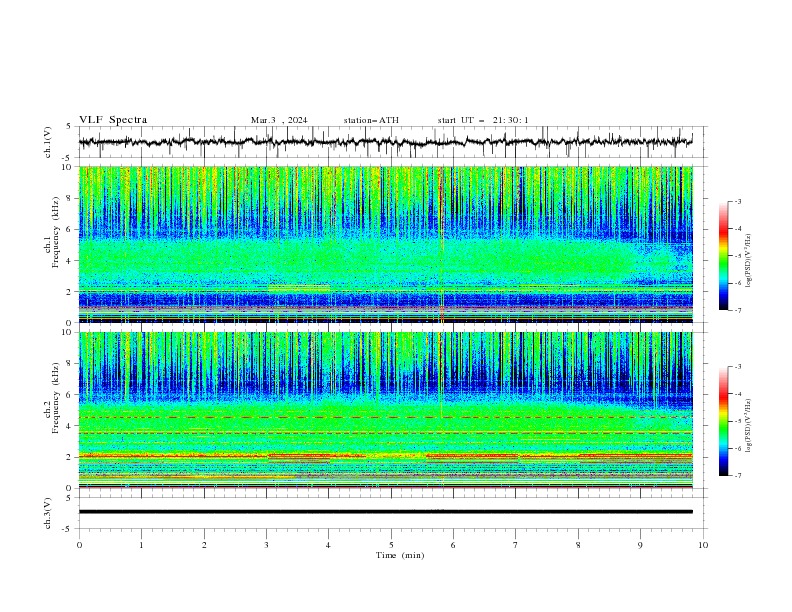Click the '7' tick on time axis
Viewport: 792px width, 612px height.
516,545
